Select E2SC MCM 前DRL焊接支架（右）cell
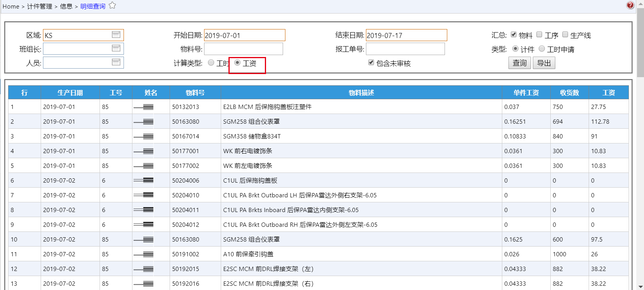The width and height of the screenshot is (644, 290). [361, 283]
